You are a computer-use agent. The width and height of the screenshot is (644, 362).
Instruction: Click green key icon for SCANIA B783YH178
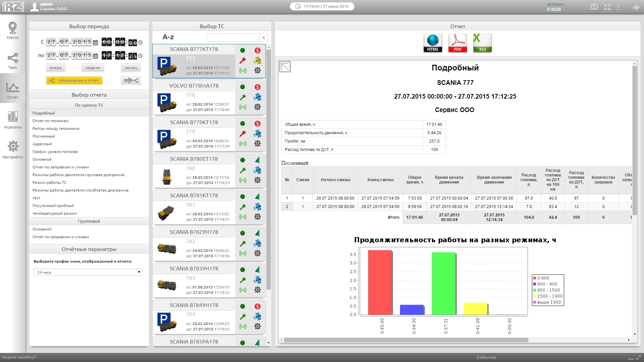(x=243, y=280)
